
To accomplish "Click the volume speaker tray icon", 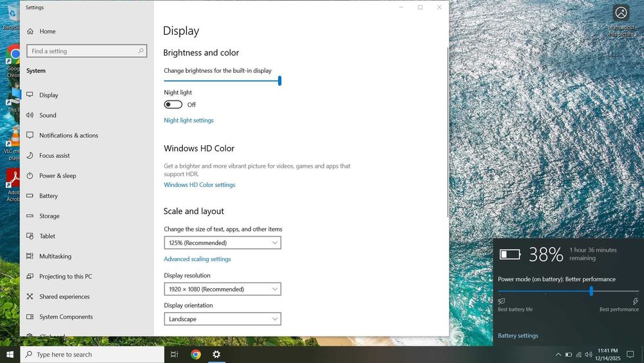I will [589, 355].
